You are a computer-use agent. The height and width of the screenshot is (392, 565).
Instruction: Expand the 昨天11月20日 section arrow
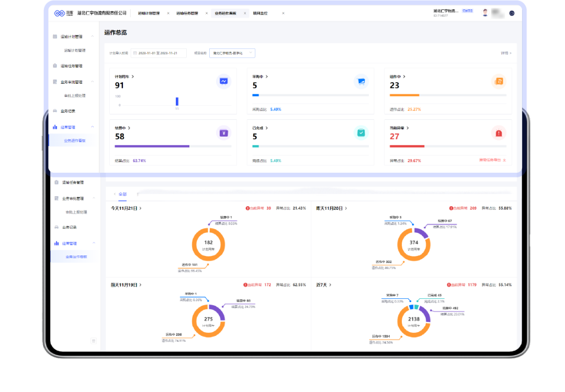(346, 208)
